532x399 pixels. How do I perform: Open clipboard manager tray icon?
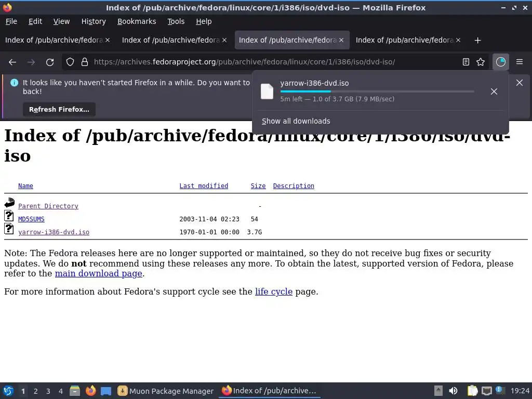[472, 391]
